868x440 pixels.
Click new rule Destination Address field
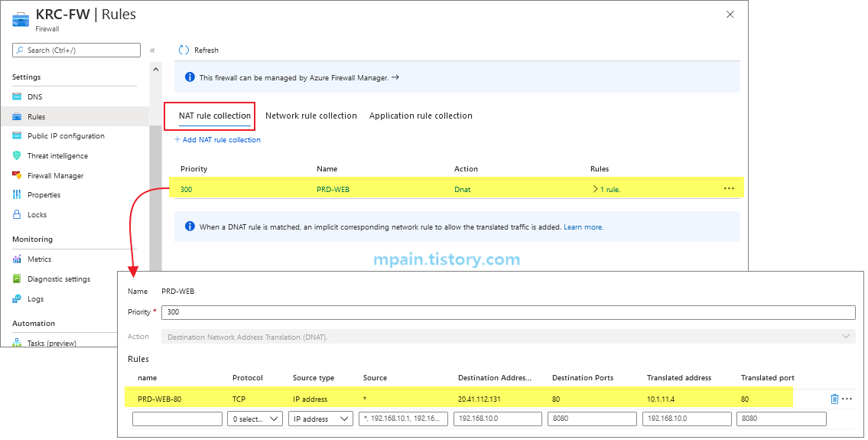pyautogui.click(x=498, y=419)
